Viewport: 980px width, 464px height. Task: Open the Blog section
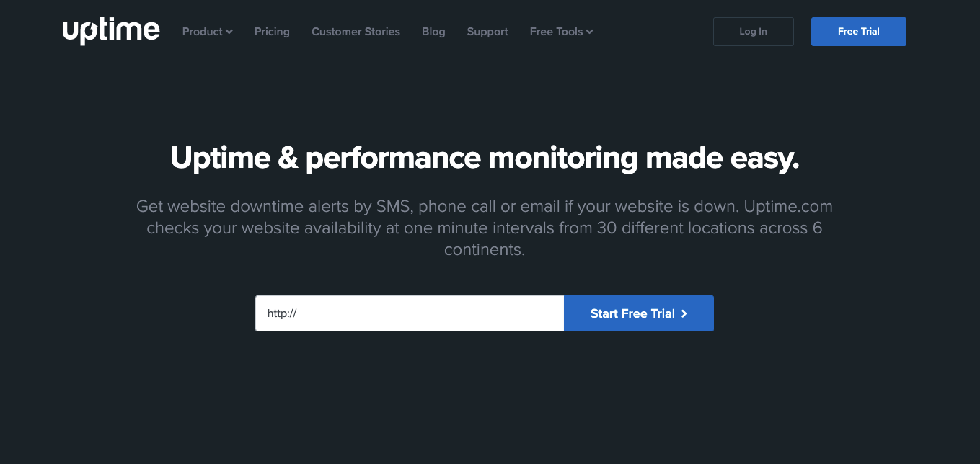pyautogui.click(x=433, y=32)
